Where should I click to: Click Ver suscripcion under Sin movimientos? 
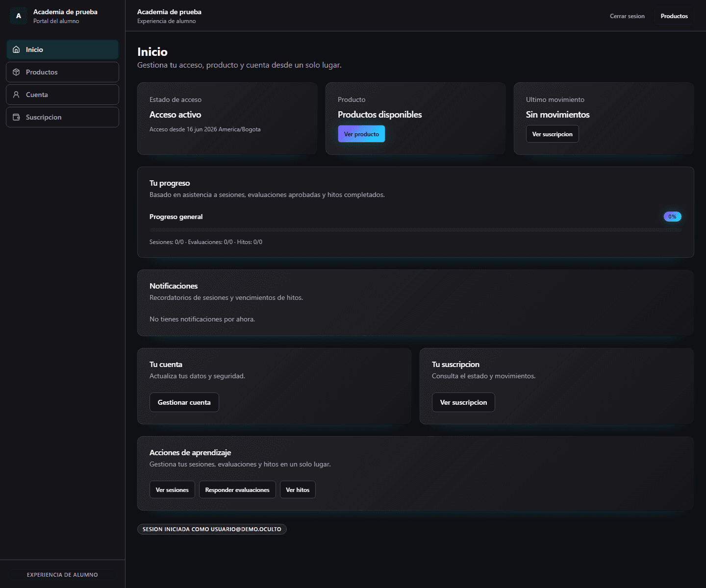click(x=552, y=134)
